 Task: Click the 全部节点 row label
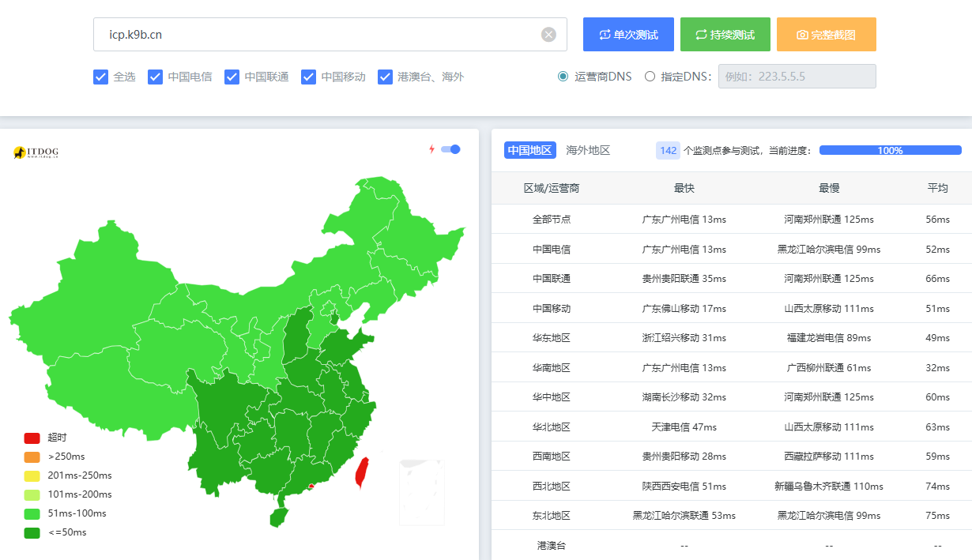point(552,219)
